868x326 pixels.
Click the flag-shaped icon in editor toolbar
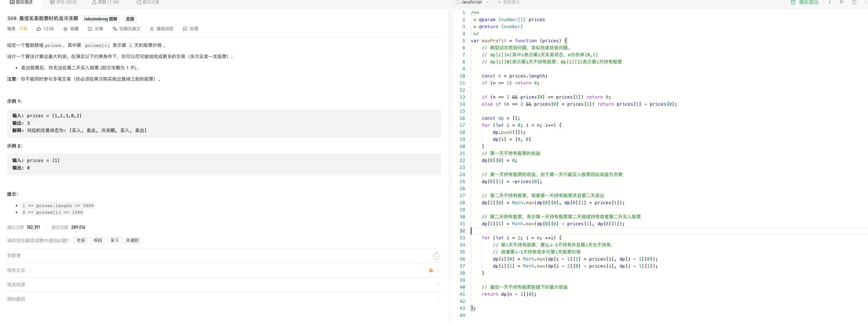[842, 2]
